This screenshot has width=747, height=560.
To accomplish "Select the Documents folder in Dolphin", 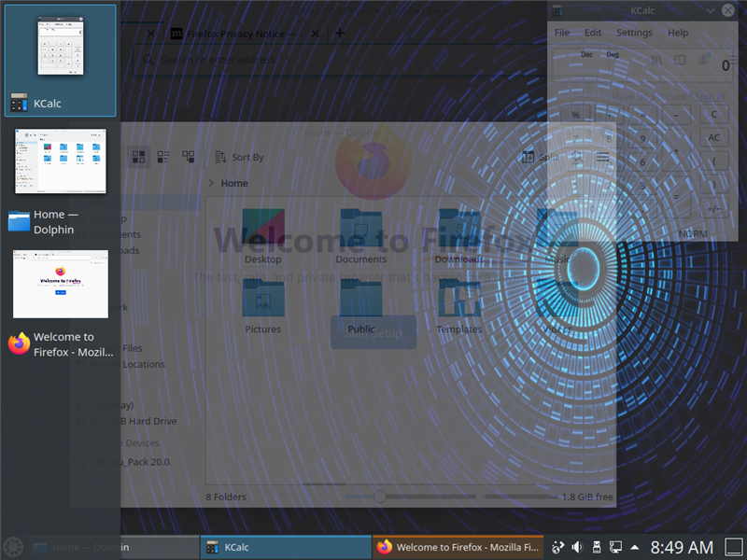I will point(360,236).
